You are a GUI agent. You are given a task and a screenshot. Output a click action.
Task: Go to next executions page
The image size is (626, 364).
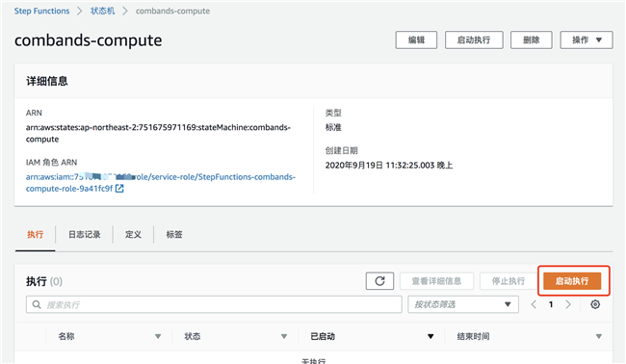[x=568, y=304]
